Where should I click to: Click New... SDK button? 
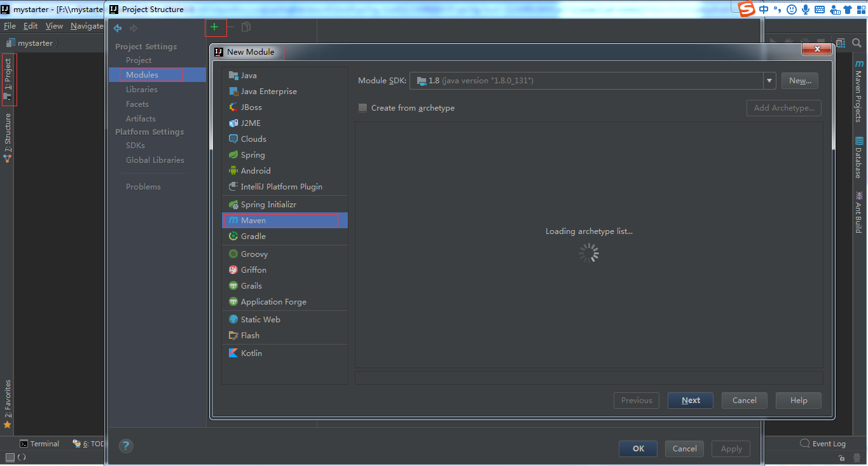[800, 81]
